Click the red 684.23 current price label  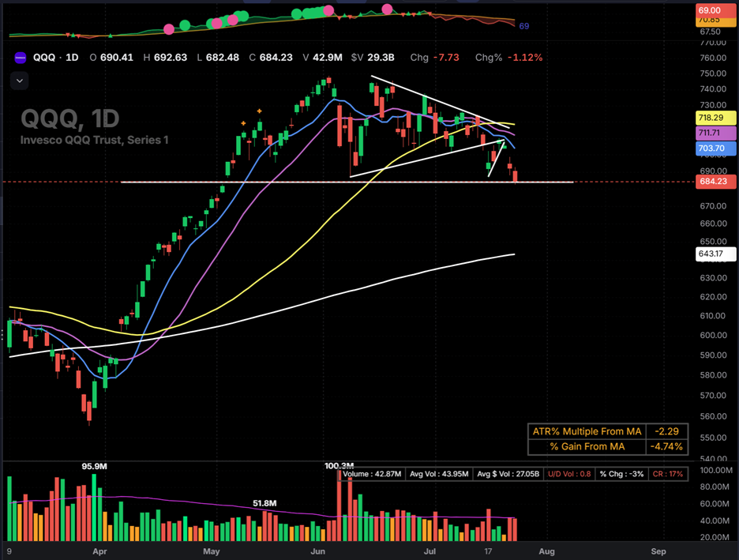click(x=715, y=182)
